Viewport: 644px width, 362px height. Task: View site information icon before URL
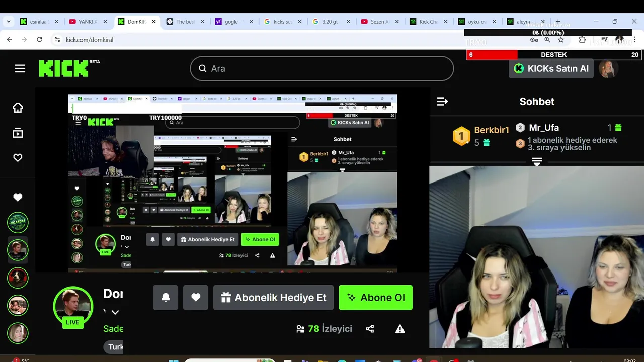coord(57,39)
